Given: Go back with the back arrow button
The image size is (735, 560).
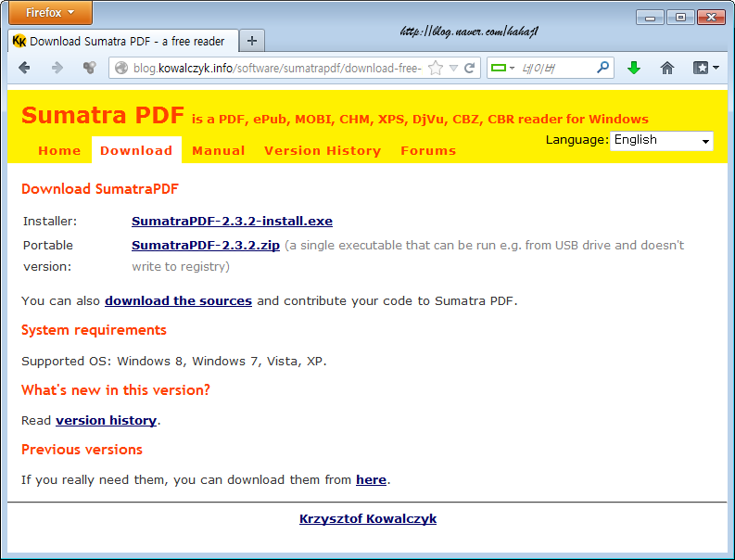Looking at the screenshot, I should click(x=24, y=68).
